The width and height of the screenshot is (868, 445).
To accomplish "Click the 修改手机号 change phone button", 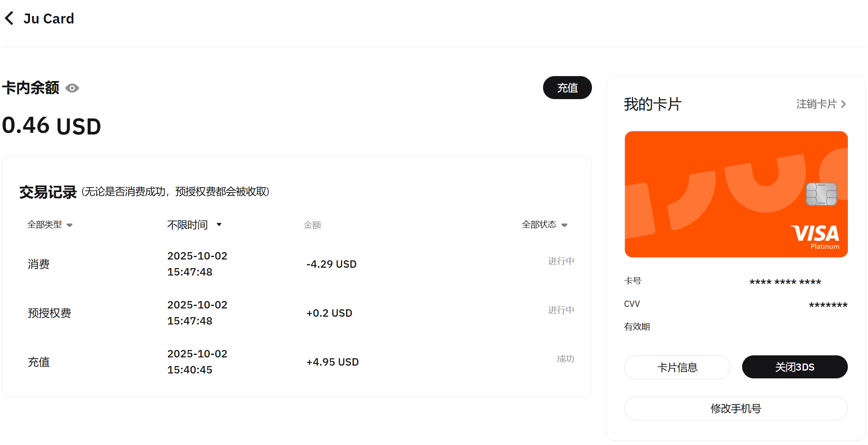I will pos(736,408).
